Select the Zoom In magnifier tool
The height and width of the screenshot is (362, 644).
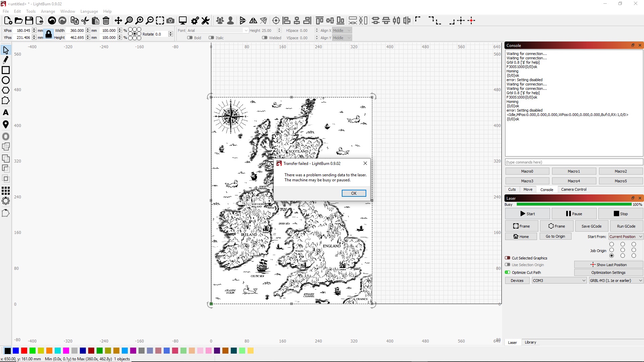click(x=140, y=20)
